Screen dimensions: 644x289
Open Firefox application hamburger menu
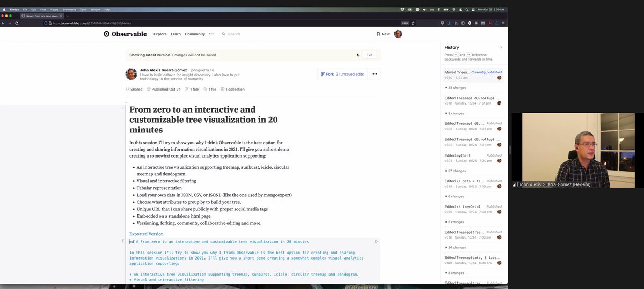coord(503,23)
